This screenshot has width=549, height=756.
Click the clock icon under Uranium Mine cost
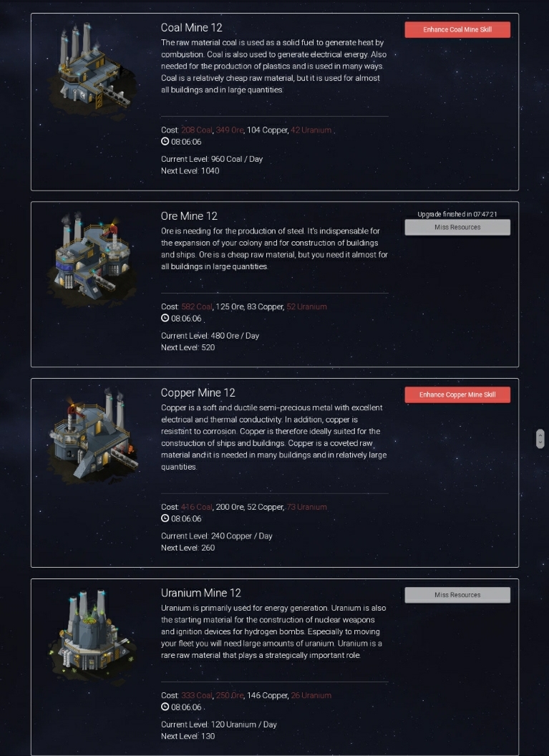165,707
